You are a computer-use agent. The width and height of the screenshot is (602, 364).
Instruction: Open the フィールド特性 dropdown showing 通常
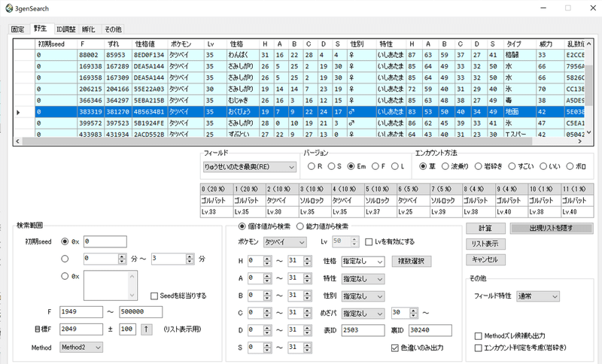[538, 296]
